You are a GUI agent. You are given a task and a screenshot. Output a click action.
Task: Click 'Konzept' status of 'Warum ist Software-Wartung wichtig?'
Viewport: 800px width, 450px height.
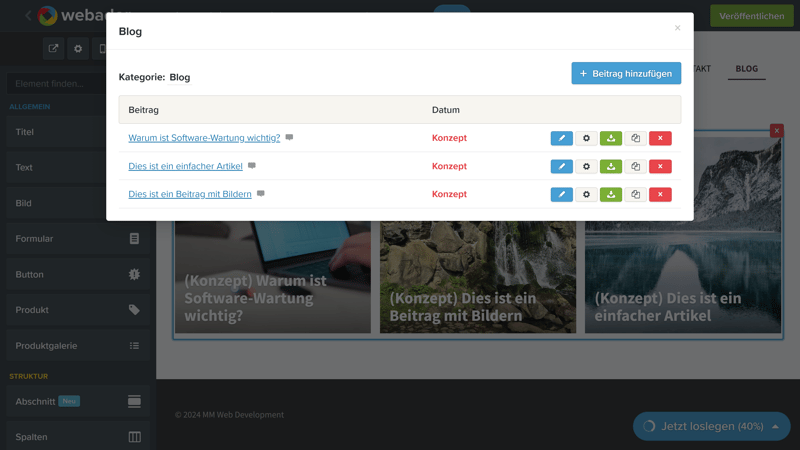pyautogui.click(x=449, y=138)
